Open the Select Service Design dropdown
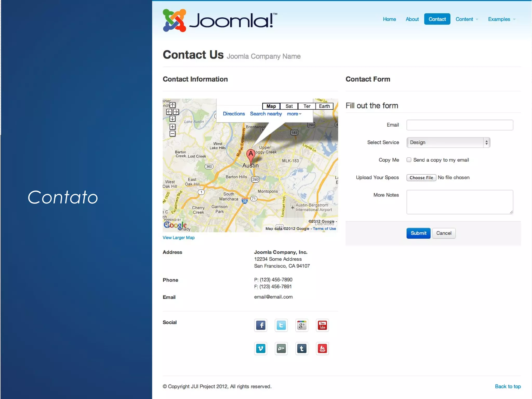This screenshot has height=399, width=532. coord(448,142)
